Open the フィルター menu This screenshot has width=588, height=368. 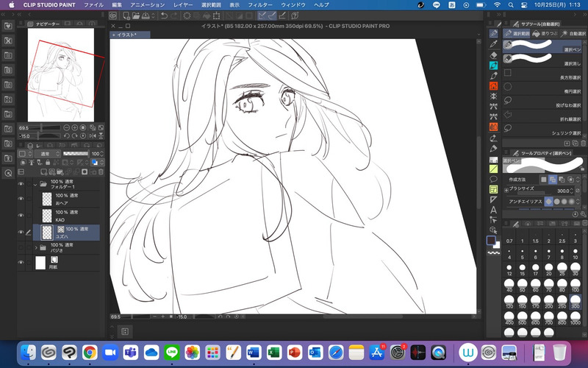pyautogui.click(x=259, y=4)
